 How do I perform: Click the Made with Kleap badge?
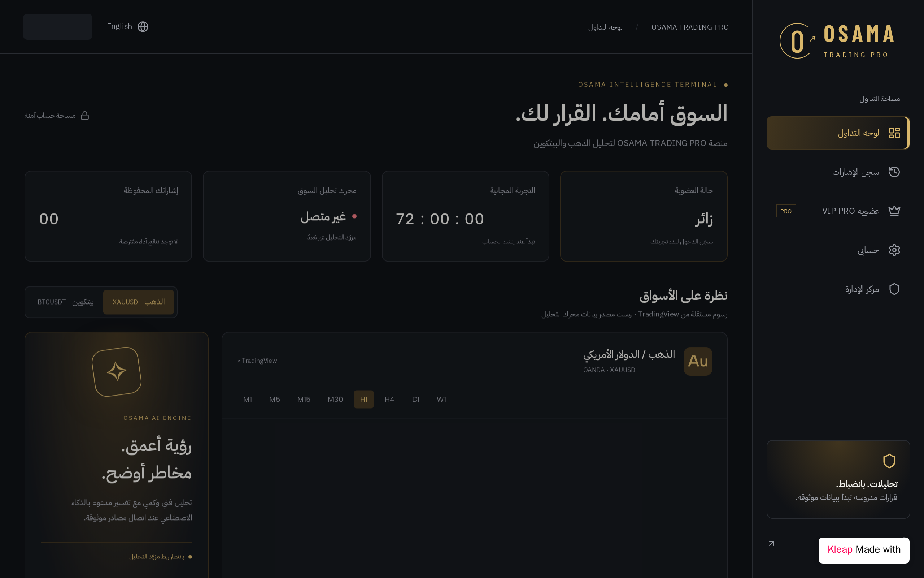[864, 550]
